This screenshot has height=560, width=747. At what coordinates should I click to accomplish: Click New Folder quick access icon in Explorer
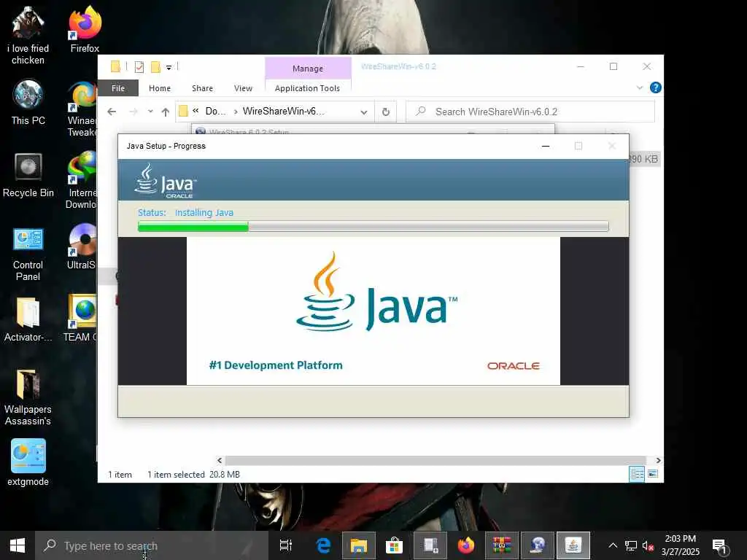coord(155,67)
